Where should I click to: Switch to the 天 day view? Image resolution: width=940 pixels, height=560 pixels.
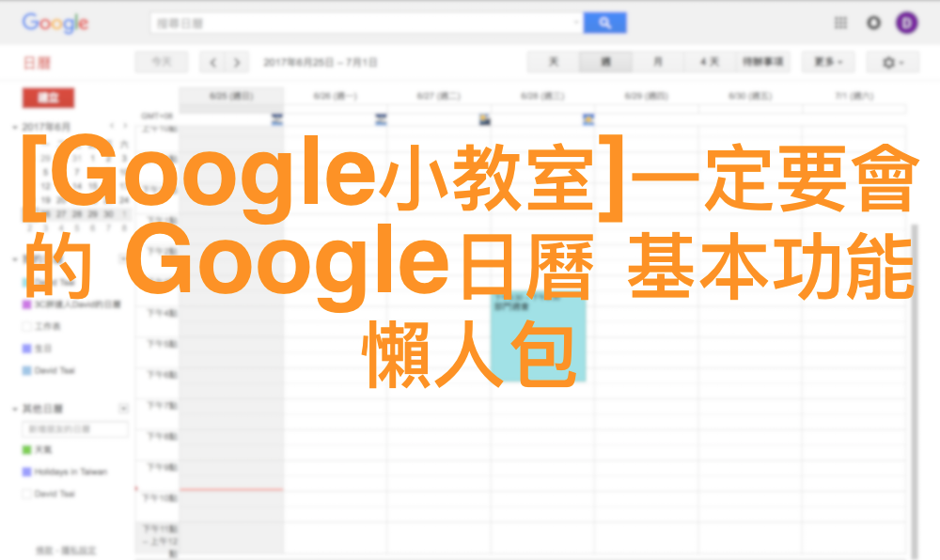point(554,62)
